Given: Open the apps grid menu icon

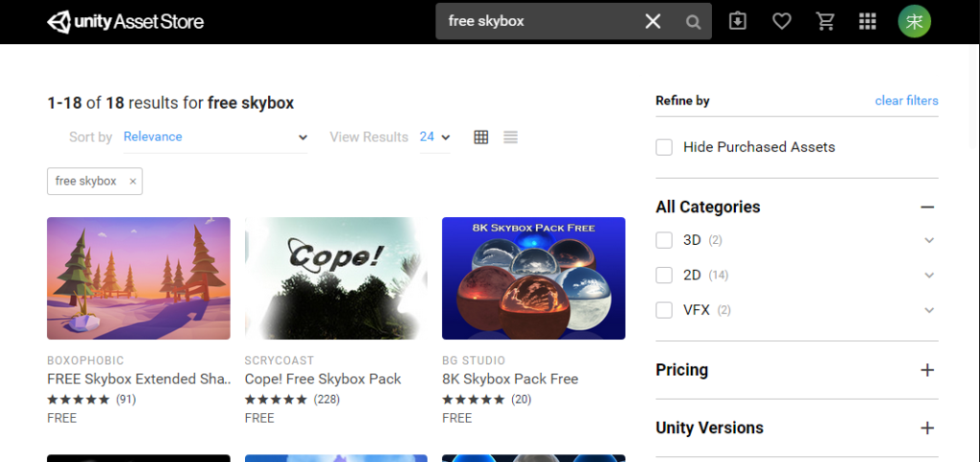Looking at the screenshot, I should pyautogui.click(x=868, y=21).
